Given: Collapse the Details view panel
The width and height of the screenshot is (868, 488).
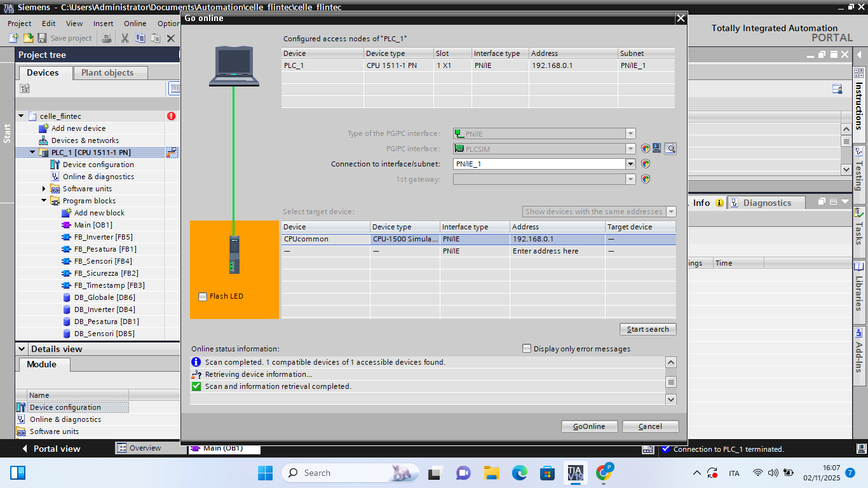Looking at the screenshot, I should pyautogui.click(x=22, y=349).
